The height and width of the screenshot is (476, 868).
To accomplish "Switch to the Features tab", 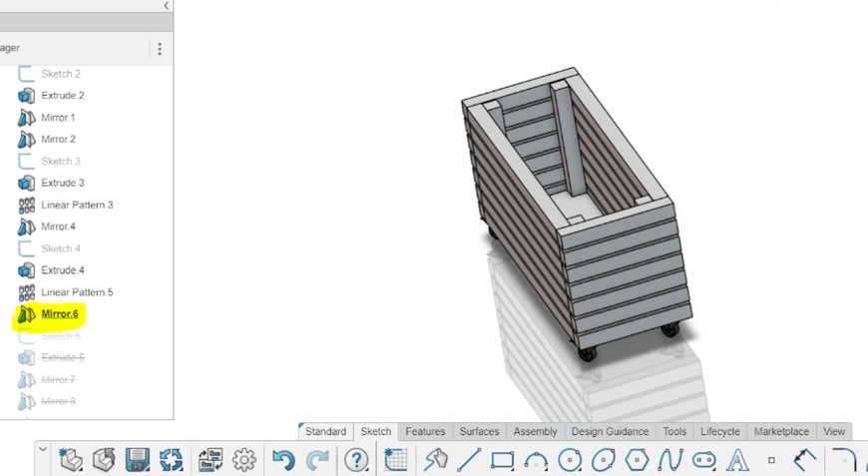I will point(425,431).
